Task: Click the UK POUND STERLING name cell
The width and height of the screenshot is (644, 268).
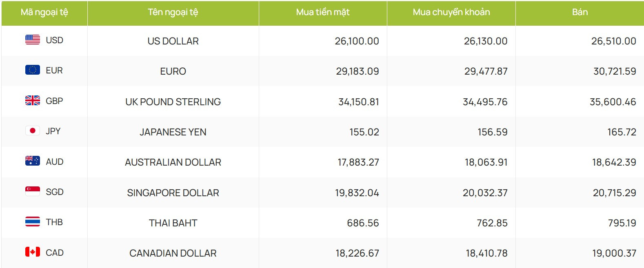Action: point(173,102)
